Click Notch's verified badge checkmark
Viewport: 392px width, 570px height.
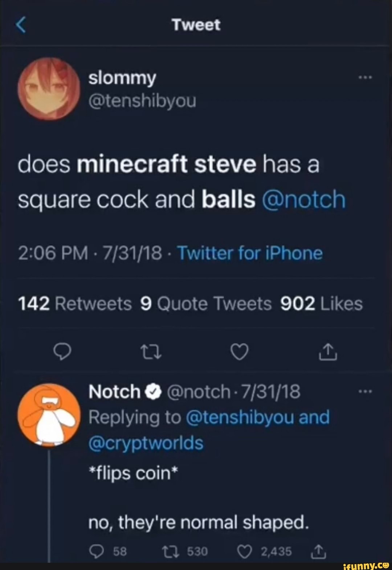click(152, 391)
